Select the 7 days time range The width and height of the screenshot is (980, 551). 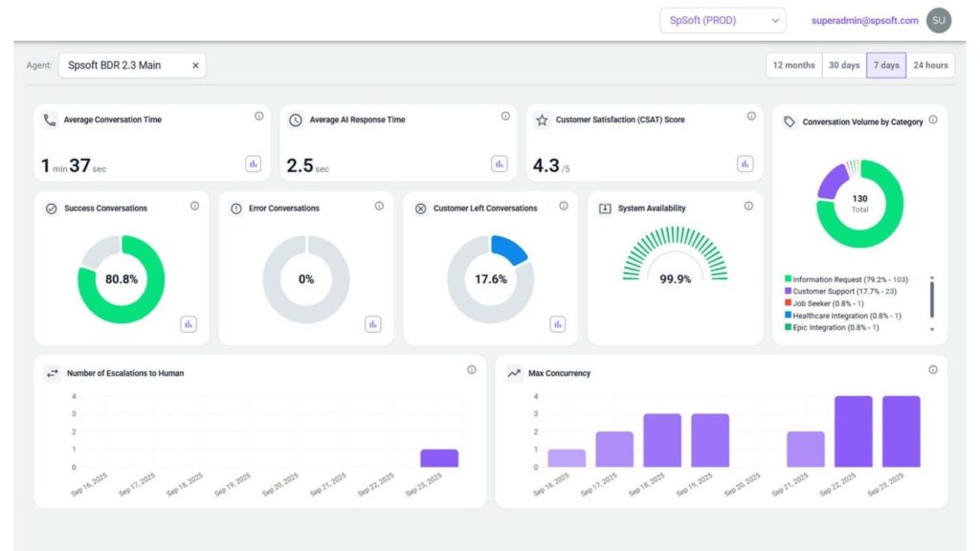click(885, 65)
